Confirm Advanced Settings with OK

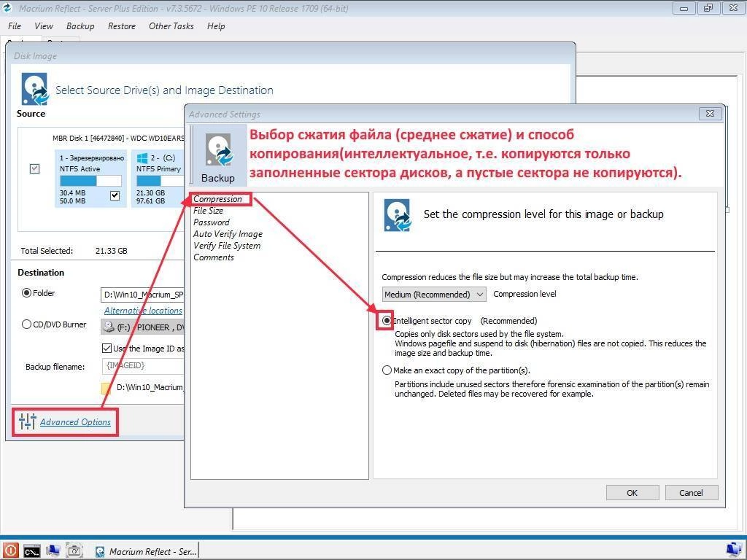tap(632, 493)
